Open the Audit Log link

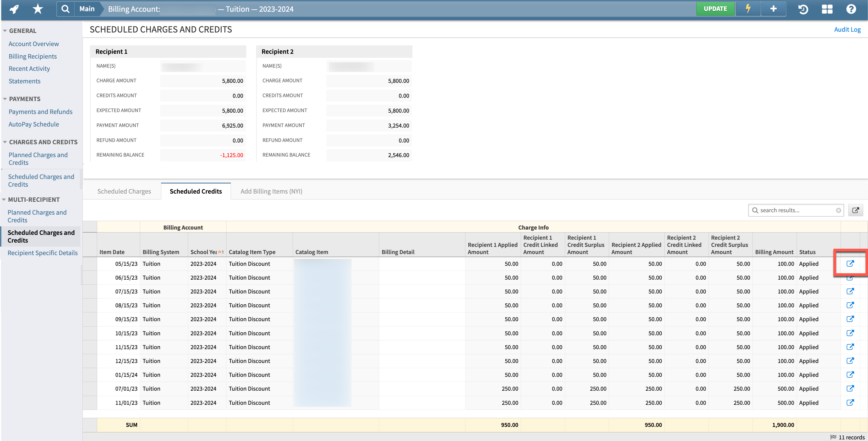(848, 29)
